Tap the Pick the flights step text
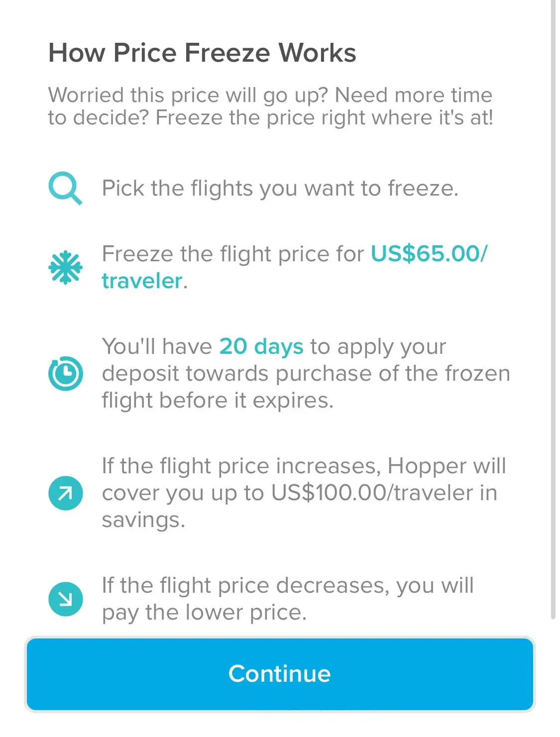 (280, 189)
